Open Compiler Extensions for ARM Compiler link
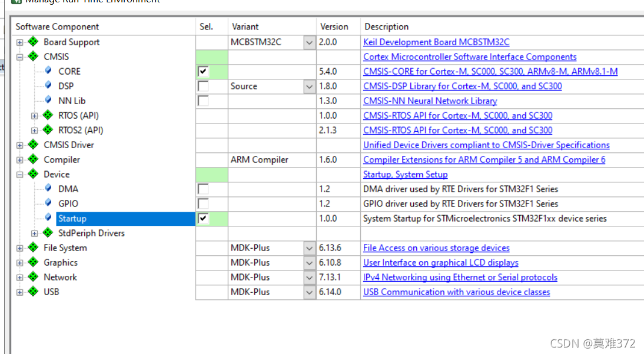644x354 pixels. click(484, 160)
